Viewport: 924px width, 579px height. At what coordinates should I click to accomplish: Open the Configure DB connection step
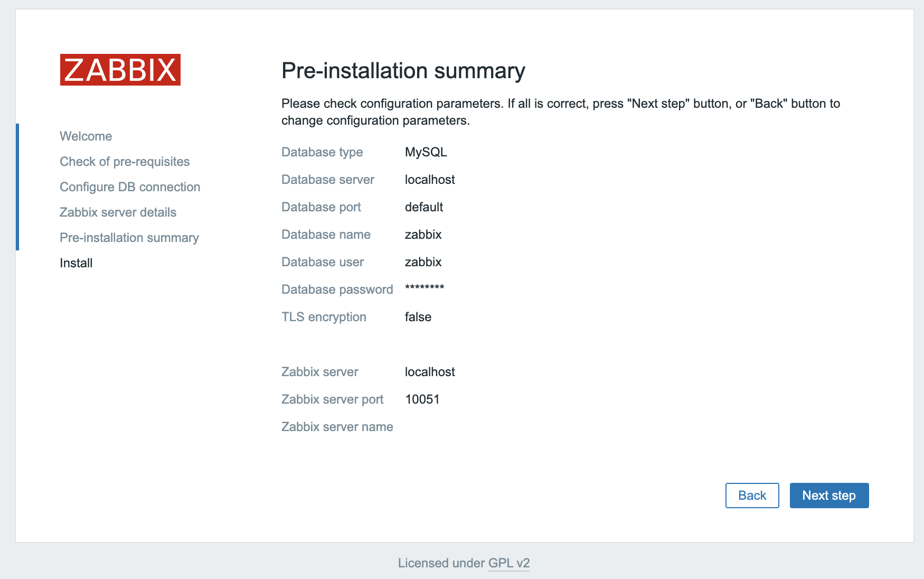130,186
